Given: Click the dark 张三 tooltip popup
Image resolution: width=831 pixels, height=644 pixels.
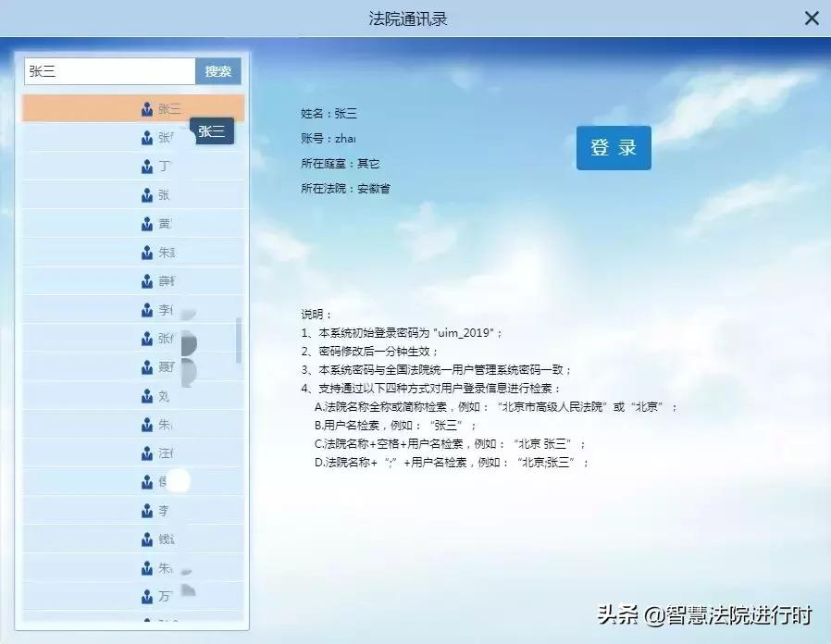Looking at the screenshot, I should point(213,130).
